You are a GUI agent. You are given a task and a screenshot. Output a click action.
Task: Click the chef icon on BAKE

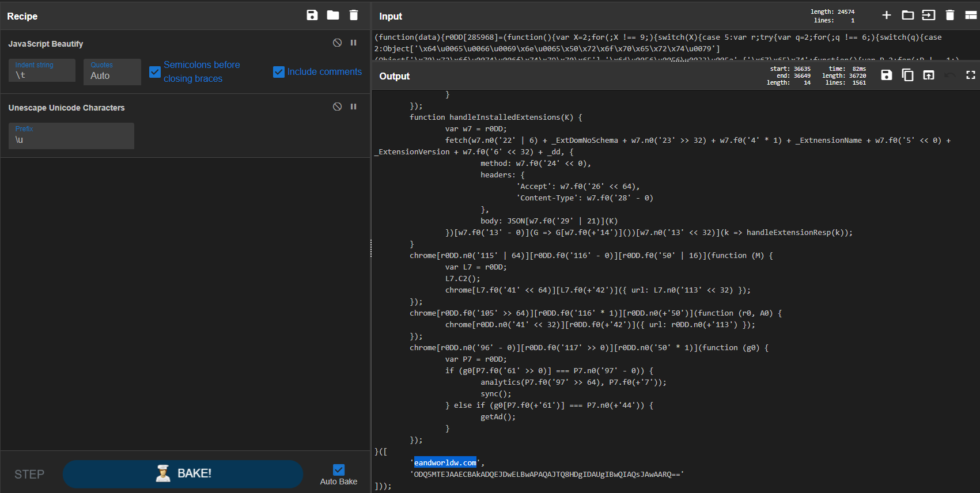point(164,473)
